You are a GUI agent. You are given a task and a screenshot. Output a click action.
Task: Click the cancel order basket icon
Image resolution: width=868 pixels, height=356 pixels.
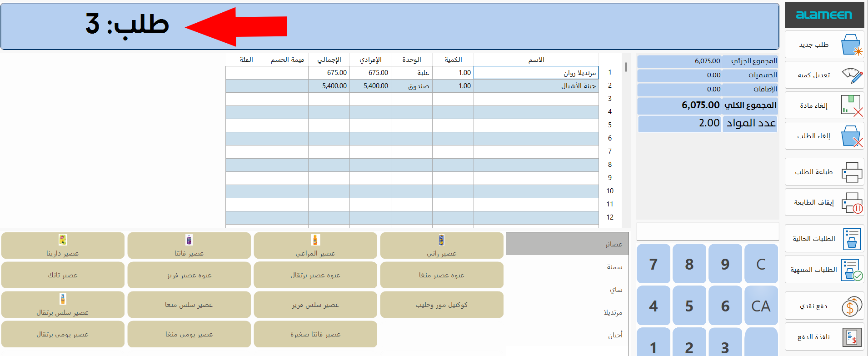(852, 136)
